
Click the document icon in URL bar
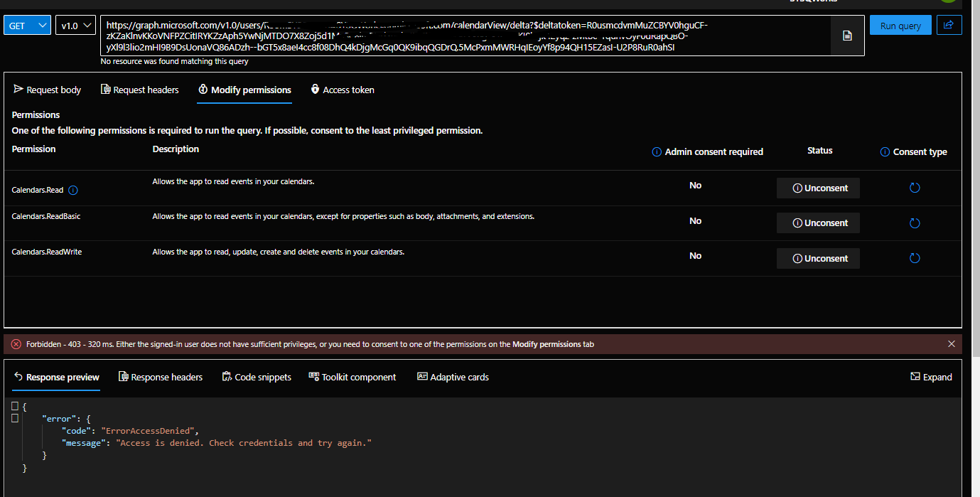[847, 36]
